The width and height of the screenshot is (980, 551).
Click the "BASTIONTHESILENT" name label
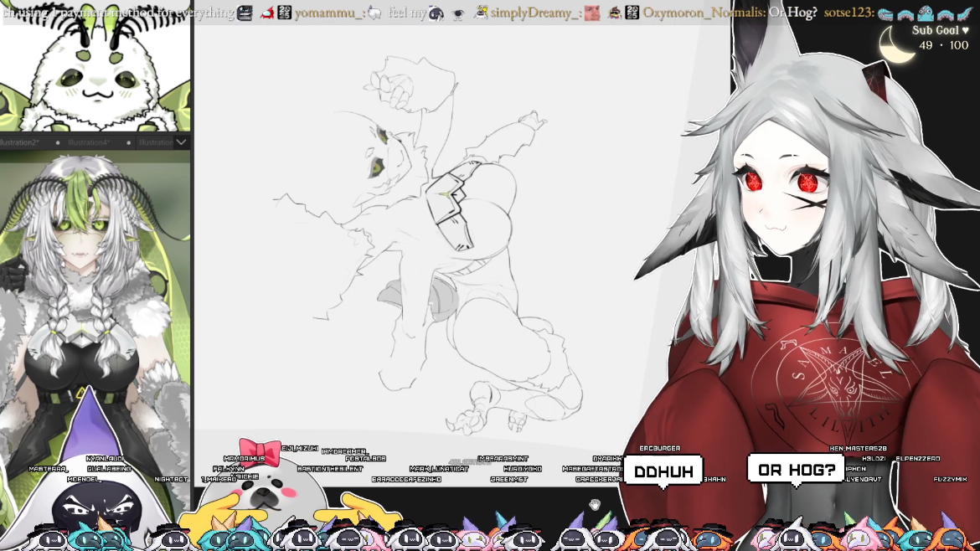(329, 469)
